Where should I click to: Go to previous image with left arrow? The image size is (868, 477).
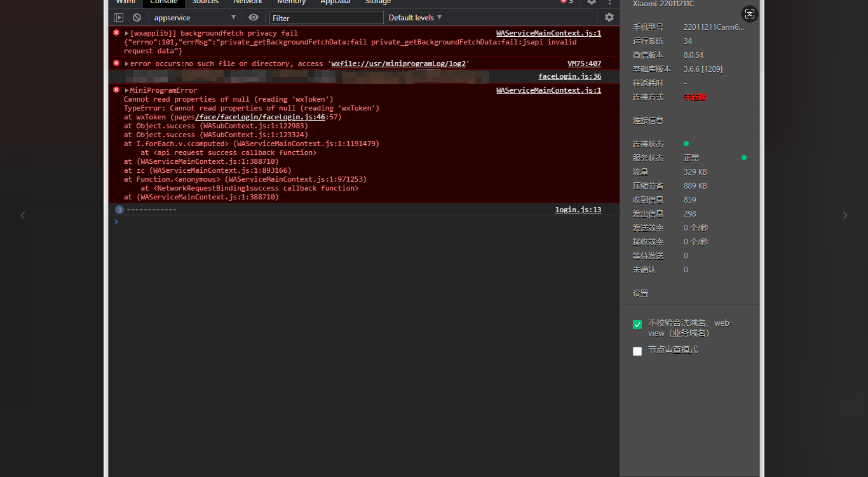click(x=23, y=215)
